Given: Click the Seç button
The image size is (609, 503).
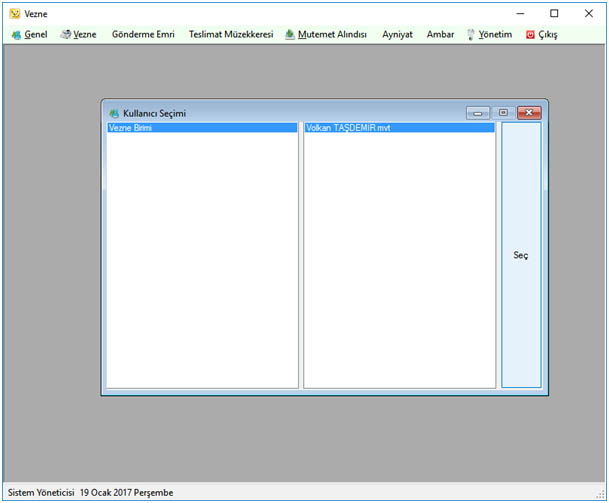Looking at the screenshot, I should click(521, 255).
